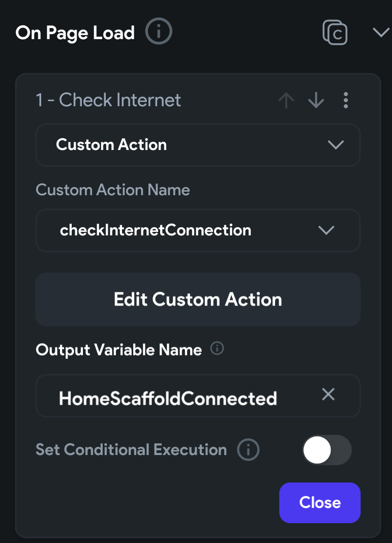Click the Set Conditional Execution label

pyautogui.click(x=131, y=450)
